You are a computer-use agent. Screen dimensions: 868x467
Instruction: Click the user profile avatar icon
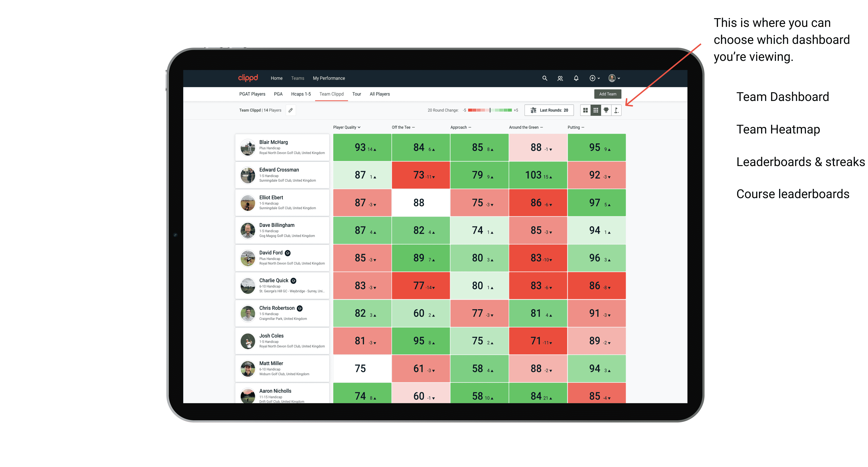click(614, 78)
